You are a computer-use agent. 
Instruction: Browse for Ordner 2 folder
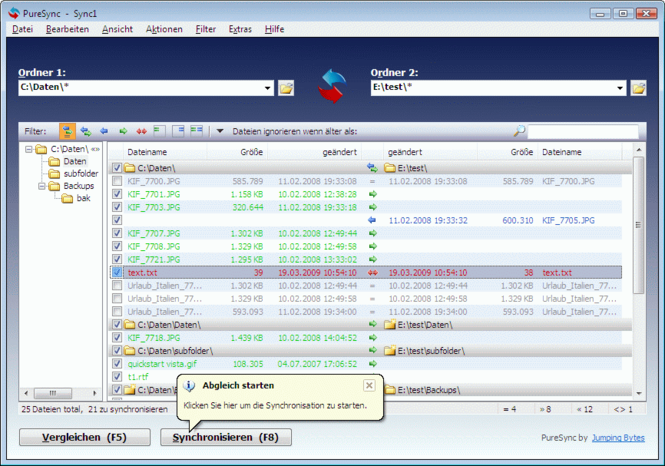(x=638, y=89)
